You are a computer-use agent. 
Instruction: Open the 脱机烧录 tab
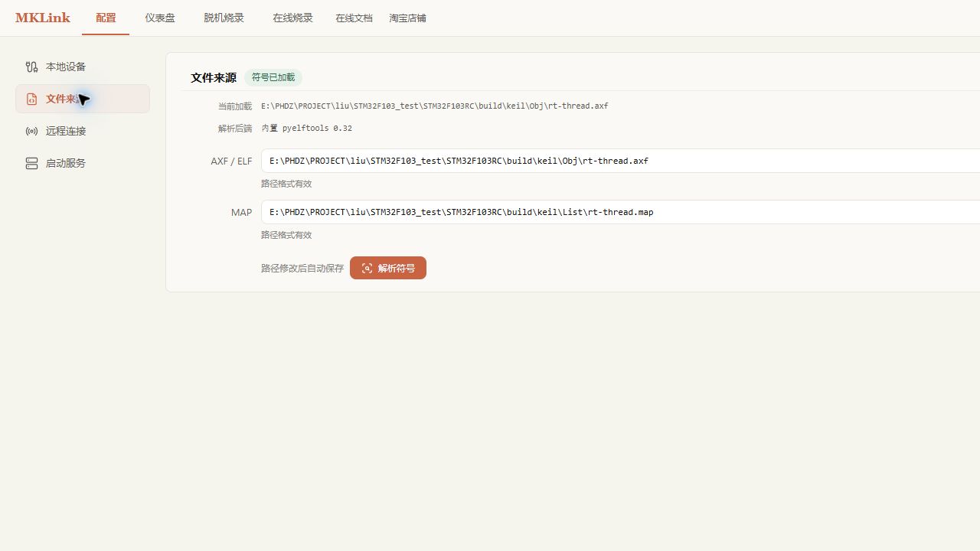(x=224, y=18)
